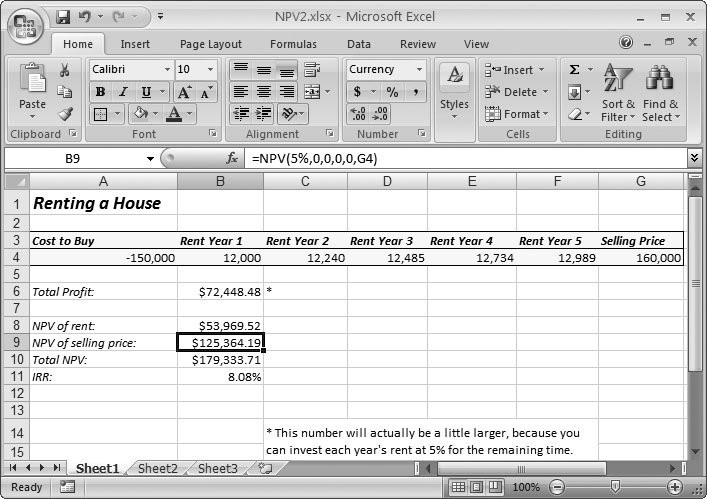
Task: Click the Format Painter brush icon
Action: coord(64,114)
